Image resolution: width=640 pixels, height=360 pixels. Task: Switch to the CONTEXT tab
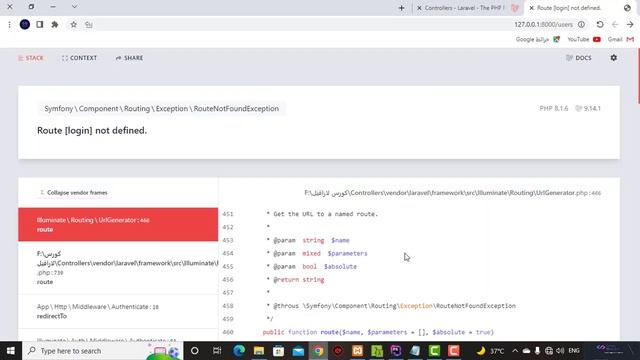[80, 58]
